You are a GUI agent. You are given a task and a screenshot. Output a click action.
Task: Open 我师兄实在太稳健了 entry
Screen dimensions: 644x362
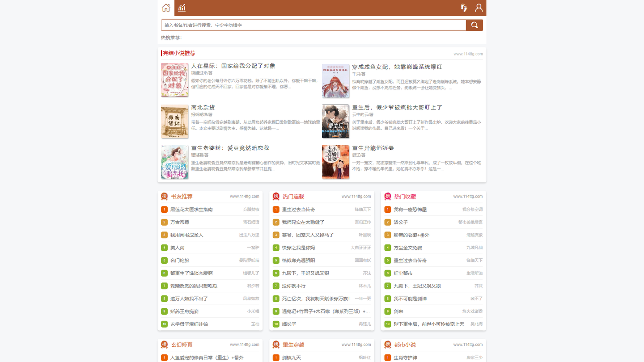coord(303,222)
